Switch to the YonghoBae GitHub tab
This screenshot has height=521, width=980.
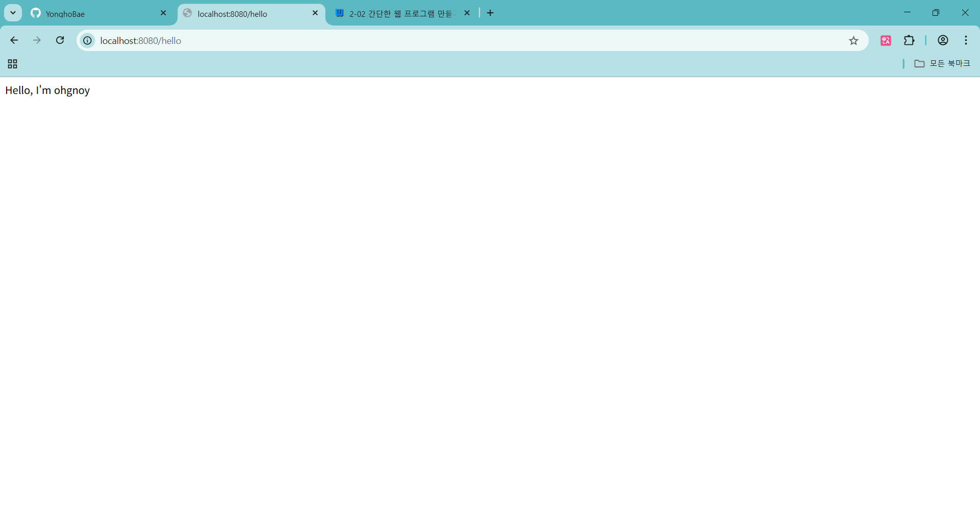92,14
